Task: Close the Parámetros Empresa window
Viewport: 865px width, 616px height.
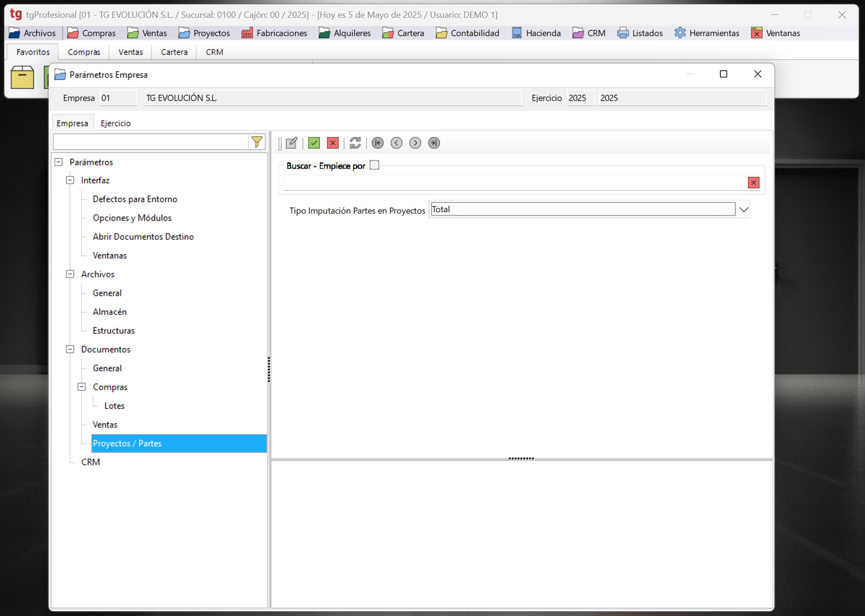Action: [758, 74]
